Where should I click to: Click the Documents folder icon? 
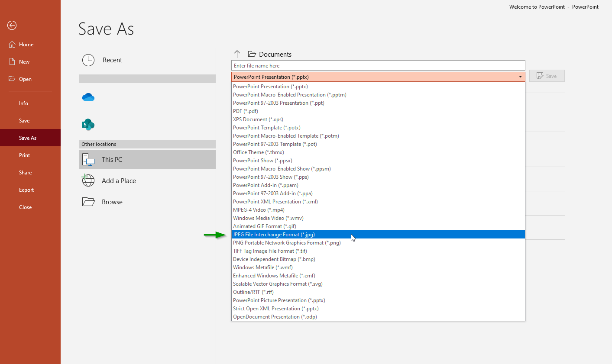coord(252,54)
